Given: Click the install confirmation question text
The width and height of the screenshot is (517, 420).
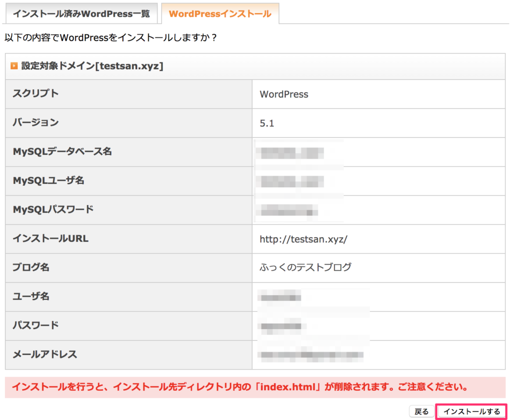Looking at the screenshot, I should click(x=111, y=37).
